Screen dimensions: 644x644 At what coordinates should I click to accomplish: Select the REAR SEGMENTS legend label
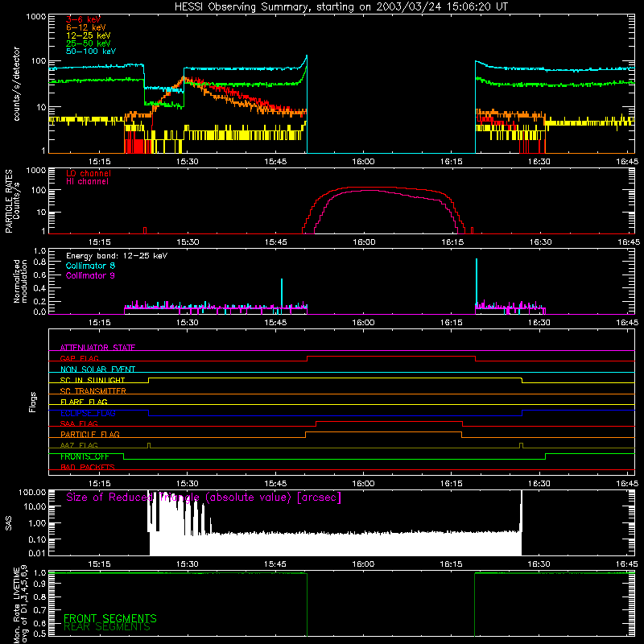(107, 627)
